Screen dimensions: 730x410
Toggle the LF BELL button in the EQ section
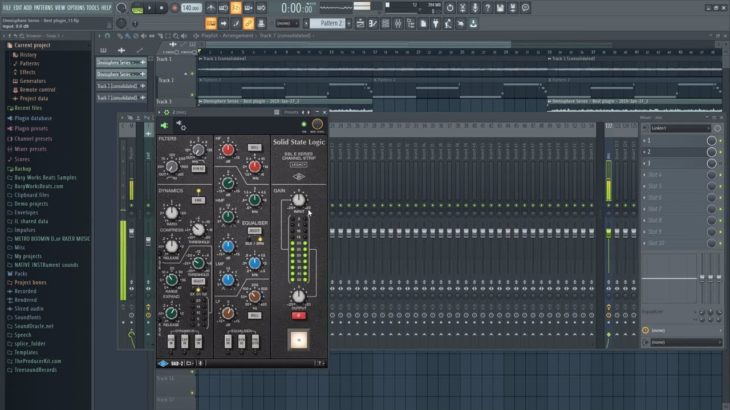pyautogui.click(x=254, y=316)
